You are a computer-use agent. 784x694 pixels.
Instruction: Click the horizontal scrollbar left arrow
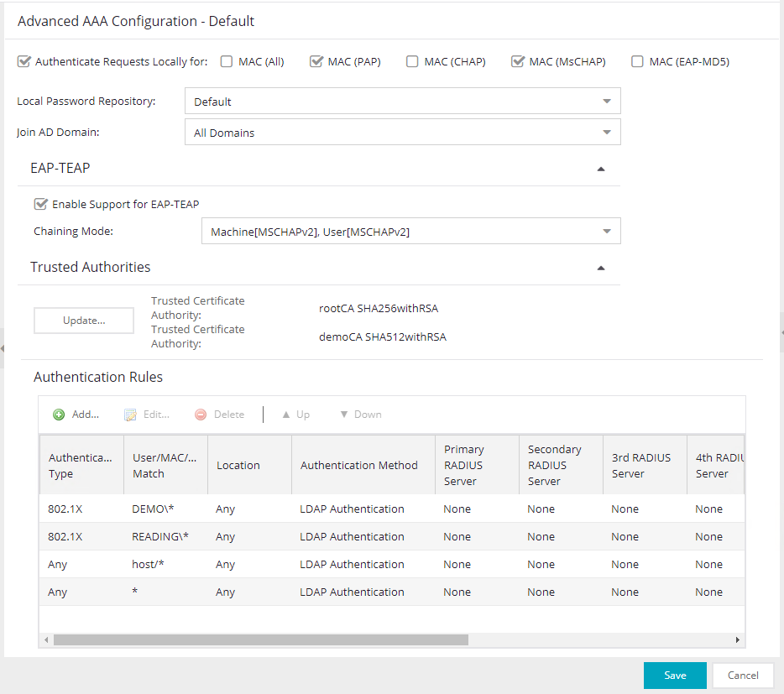(45, 640)
